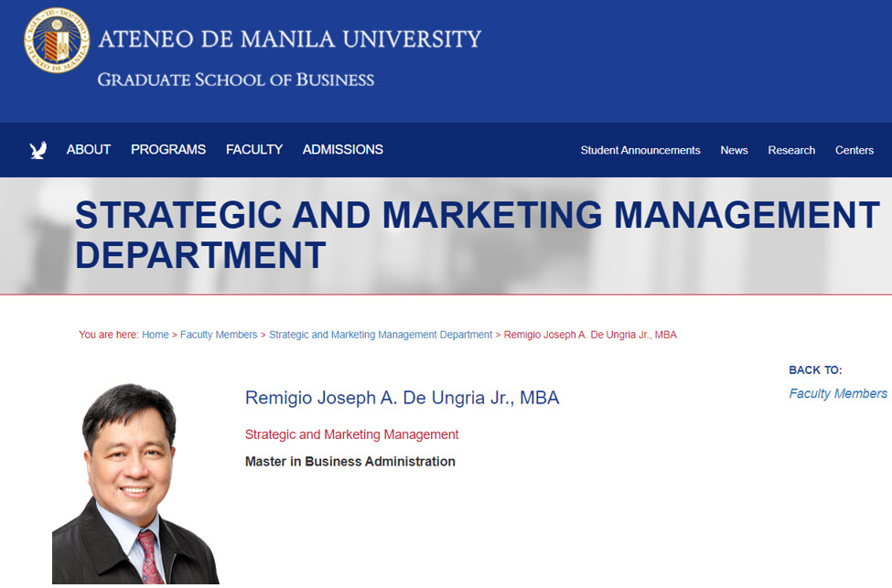Click the Remigio Joseph A. De Ungria breadcrumb
This screenshot has width=892, height=588.
pyautogui.click(x=590, y=335)
